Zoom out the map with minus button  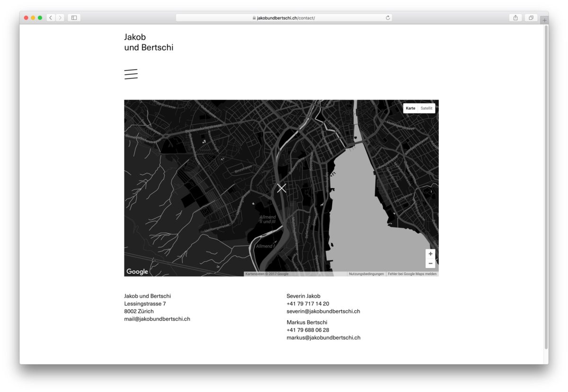pos(430,263)
